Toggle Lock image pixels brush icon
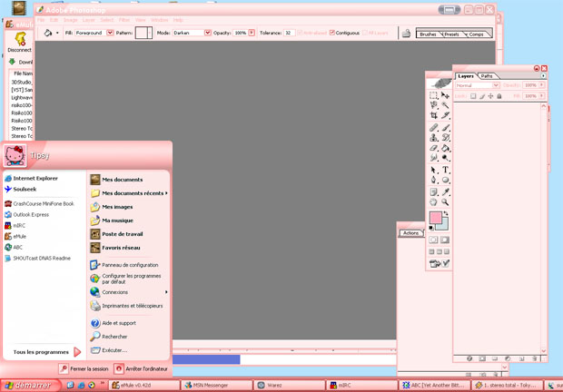Viewport: 563px width, 392px height. [482, 96]
